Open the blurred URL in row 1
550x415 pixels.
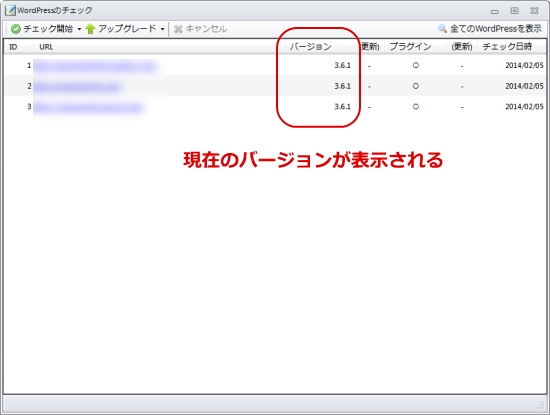click(95, 66)
